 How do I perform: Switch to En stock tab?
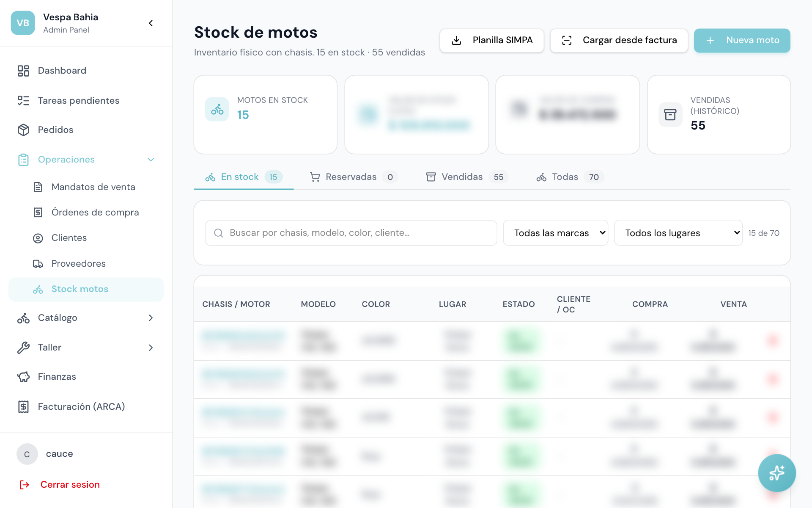(x=244, y=177)
